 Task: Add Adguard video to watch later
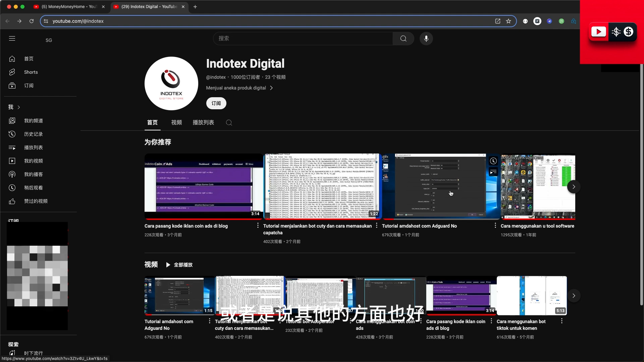493,161
